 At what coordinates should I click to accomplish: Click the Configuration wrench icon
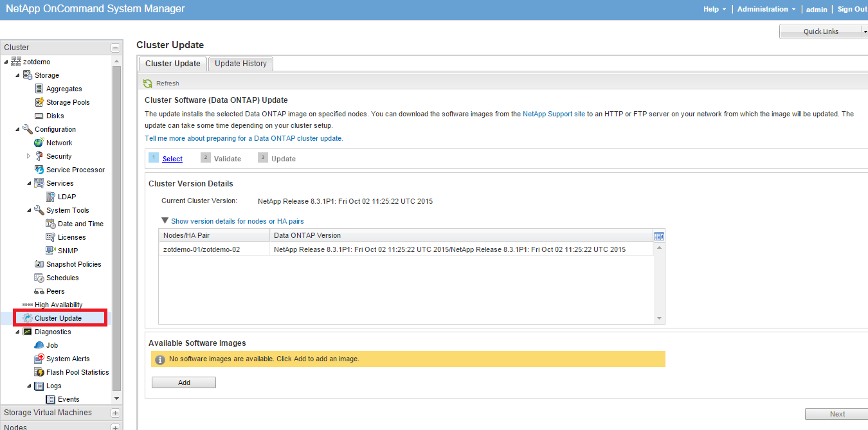(28, 129)
